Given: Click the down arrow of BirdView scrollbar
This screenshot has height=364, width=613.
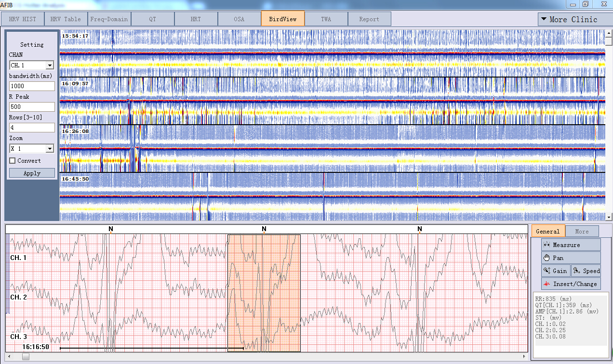Looking at the screenshot, I should click(x=609, y=217).
